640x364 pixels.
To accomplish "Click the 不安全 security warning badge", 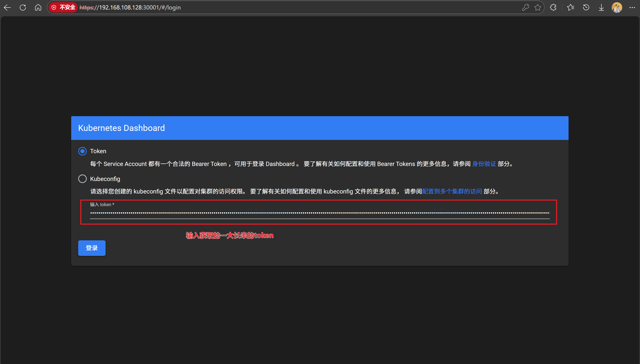I will [x=63, y=8].
